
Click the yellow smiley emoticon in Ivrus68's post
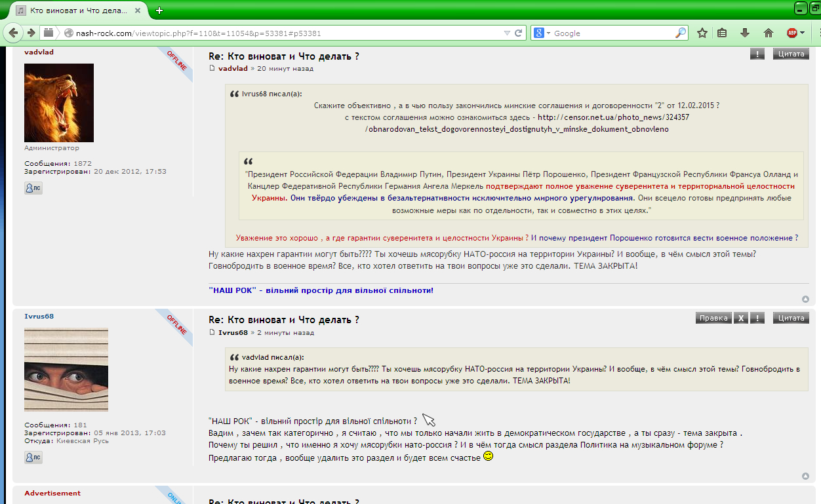tap(488, 456)
